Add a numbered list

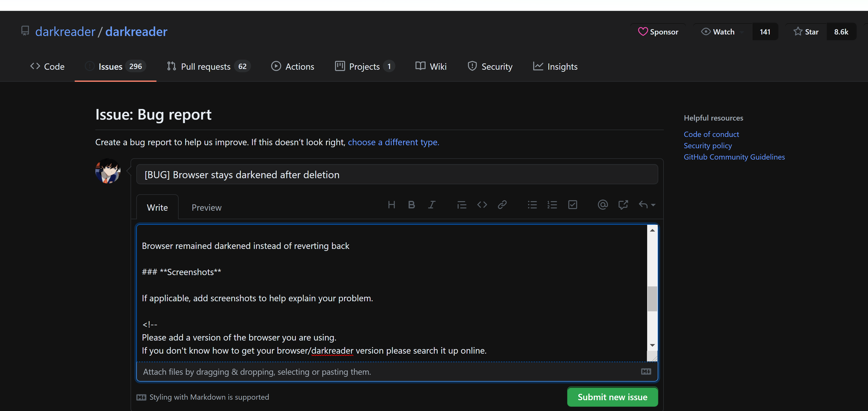click(552, 205)
